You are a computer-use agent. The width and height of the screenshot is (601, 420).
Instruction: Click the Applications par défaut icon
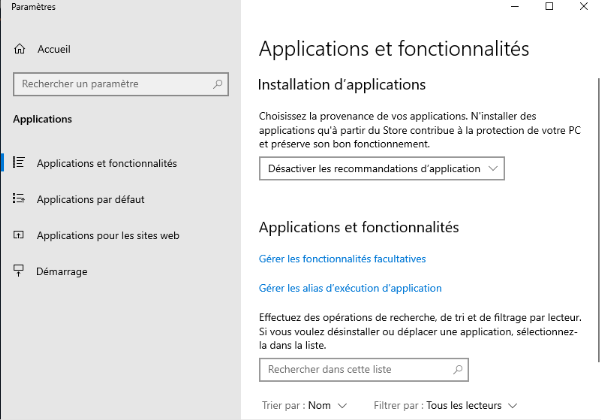[19, 199]
